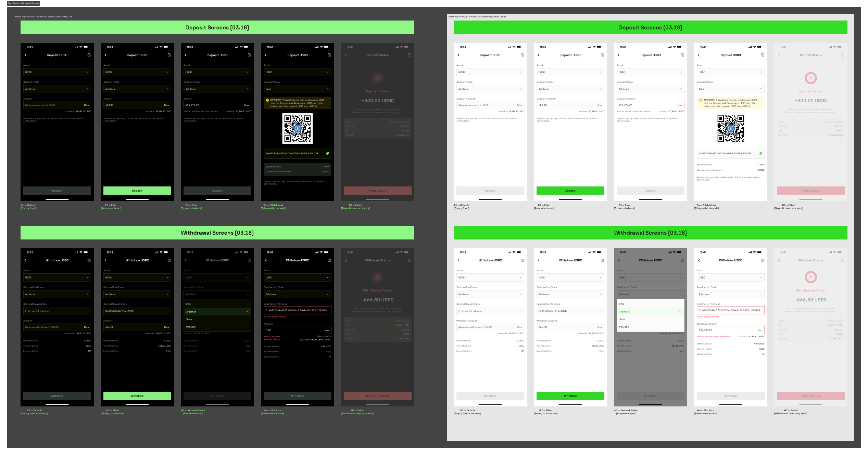
Task: Tap the Retry Withdrawal button
Action: coord(377,396)
